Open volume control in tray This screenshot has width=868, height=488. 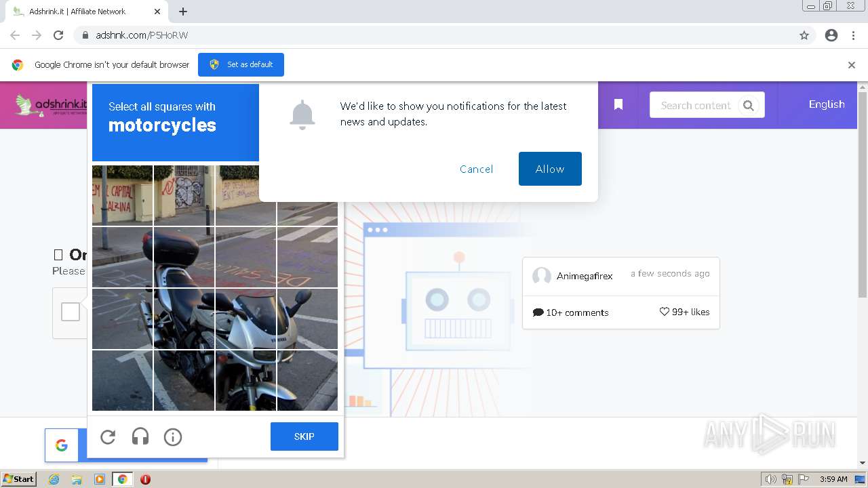770,479
